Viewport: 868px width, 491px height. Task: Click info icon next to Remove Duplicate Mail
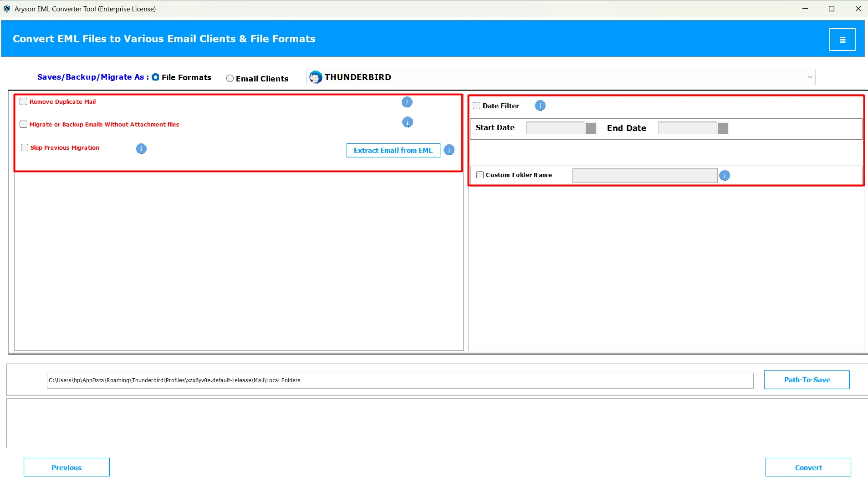407,102
